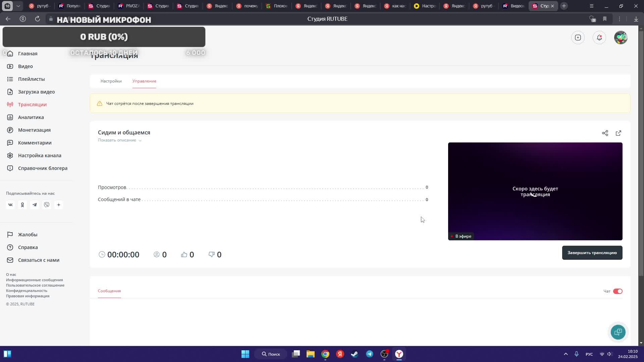
Task: Open the support chat widget
Action: [618, 332]
